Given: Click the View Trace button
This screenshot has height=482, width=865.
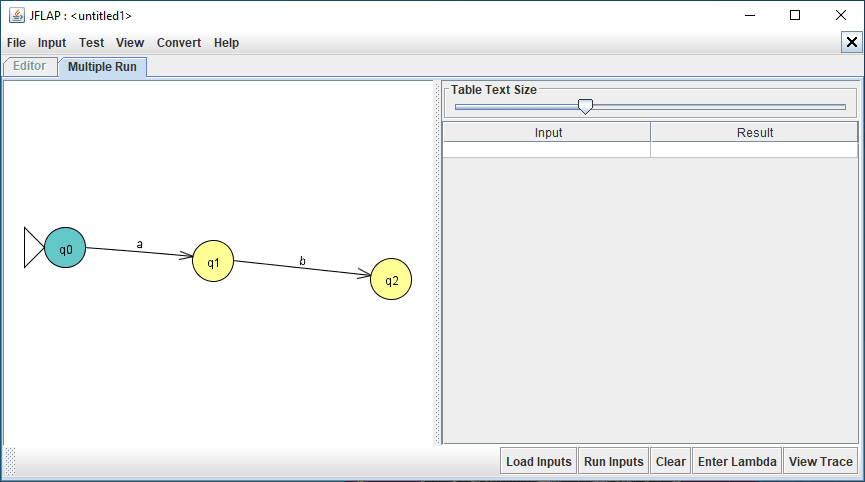Looking at the screenshot, I should point(820,462).
